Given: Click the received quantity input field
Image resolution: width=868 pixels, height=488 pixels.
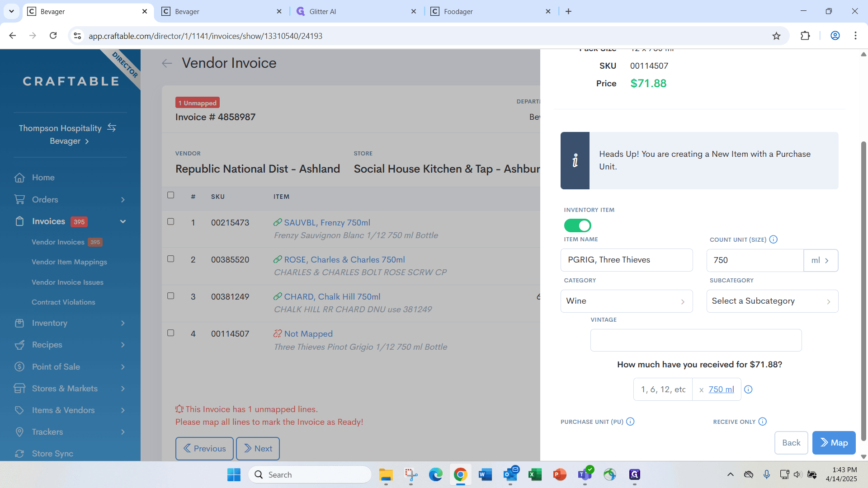Looking at the screenshot, I should (663, 389).
